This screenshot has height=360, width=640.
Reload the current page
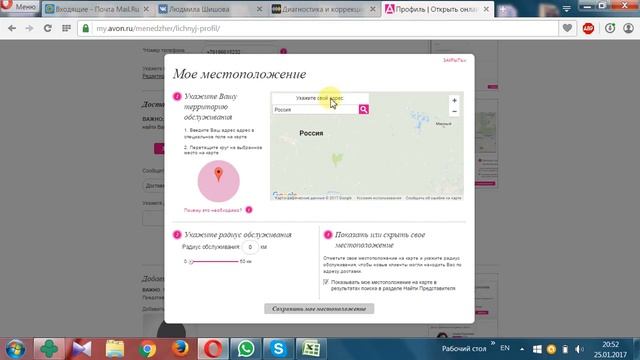(48, 28)
